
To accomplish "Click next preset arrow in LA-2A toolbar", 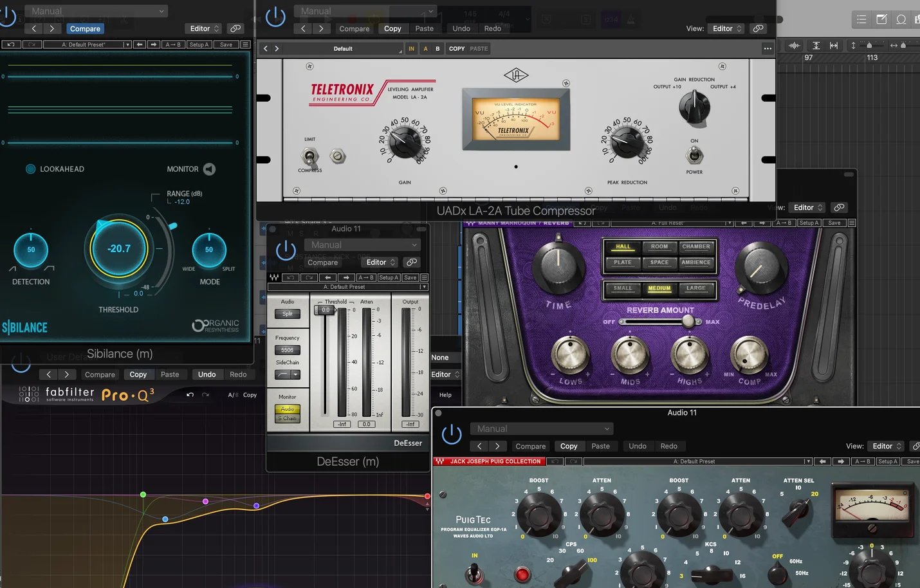I will [277, 48].
